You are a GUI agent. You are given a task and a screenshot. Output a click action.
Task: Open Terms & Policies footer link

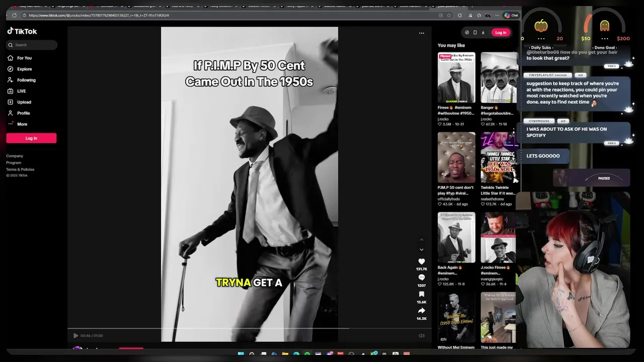click(x=20, y=169)
